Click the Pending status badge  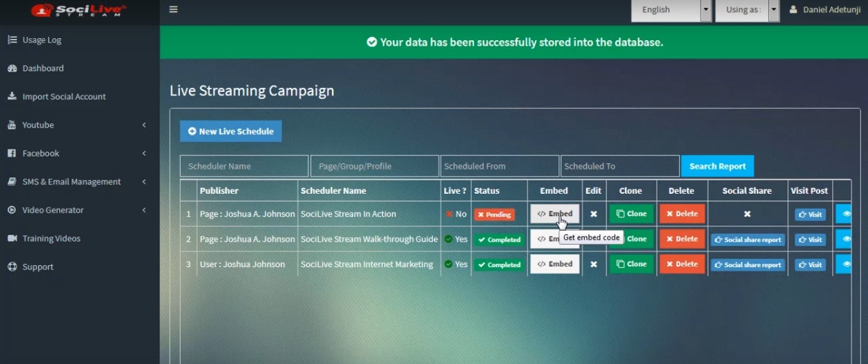494,214
